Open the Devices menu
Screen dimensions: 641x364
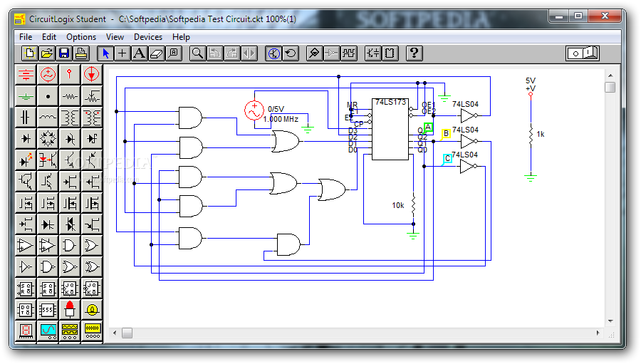tap(148, 37)
